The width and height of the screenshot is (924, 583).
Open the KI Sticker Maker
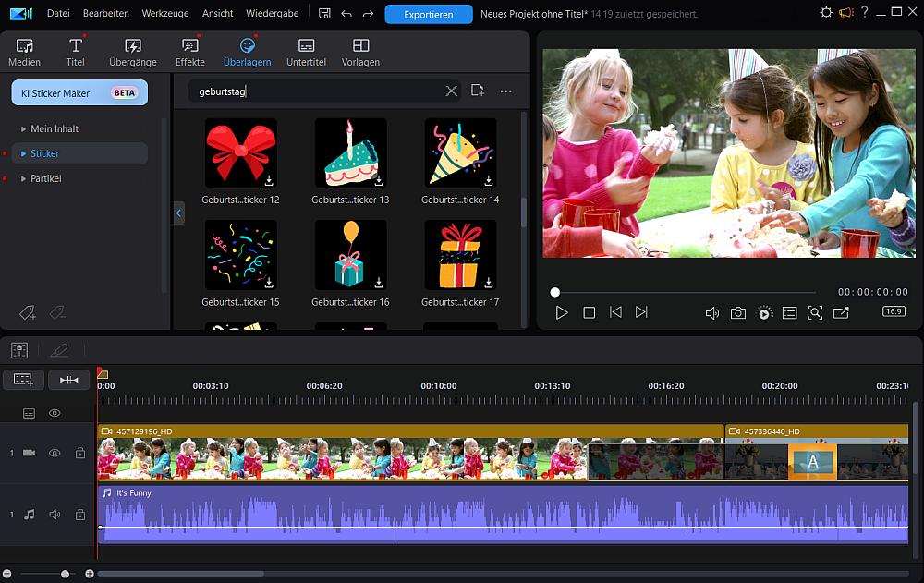[79, 92]
